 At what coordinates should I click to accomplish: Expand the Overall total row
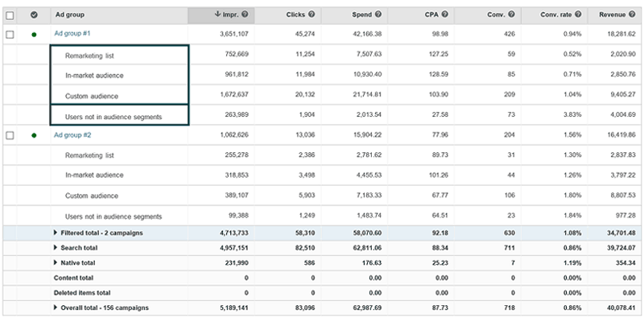[x=56, y=308]
